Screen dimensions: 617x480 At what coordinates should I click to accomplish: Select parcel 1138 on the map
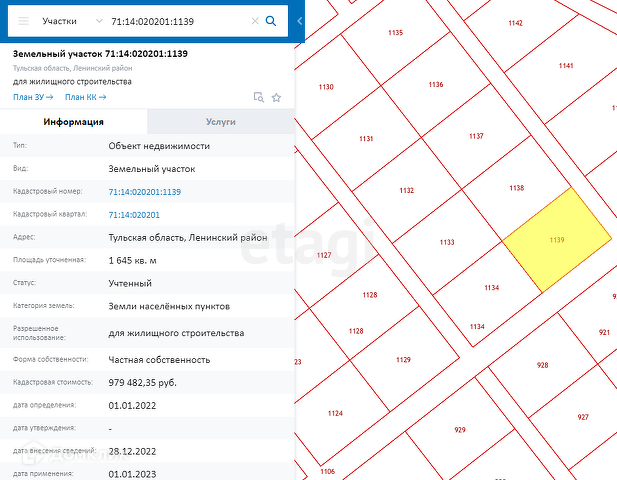click(517, 188)
